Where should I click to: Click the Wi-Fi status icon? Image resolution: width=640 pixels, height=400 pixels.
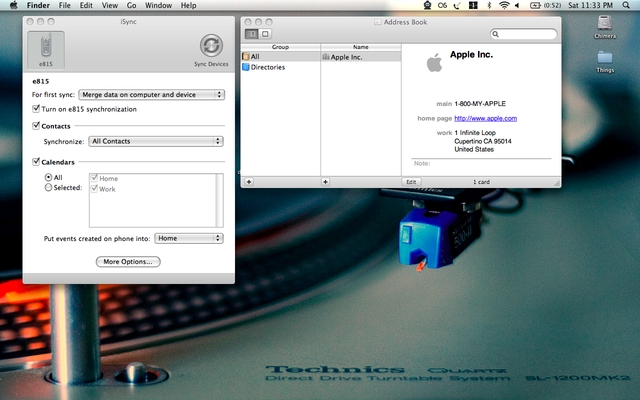pyautogui.click(x=504, y=5)
